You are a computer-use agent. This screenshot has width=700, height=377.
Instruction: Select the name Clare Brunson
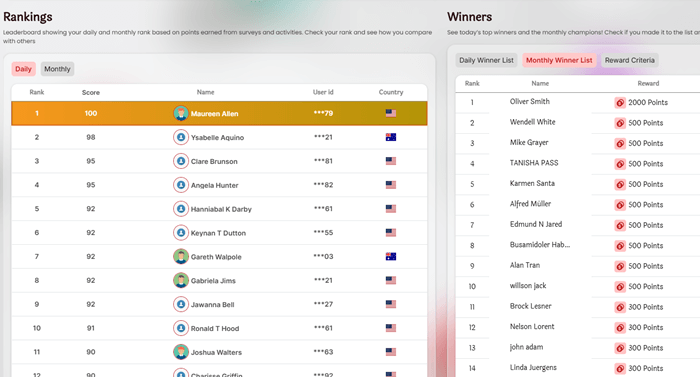tap(214, 161)
